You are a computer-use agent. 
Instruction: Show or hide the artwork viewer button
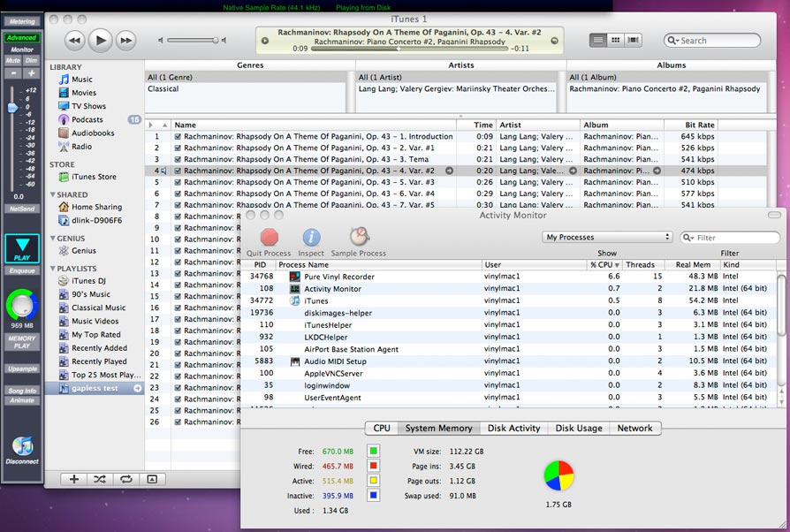click(x=152, y=479)
